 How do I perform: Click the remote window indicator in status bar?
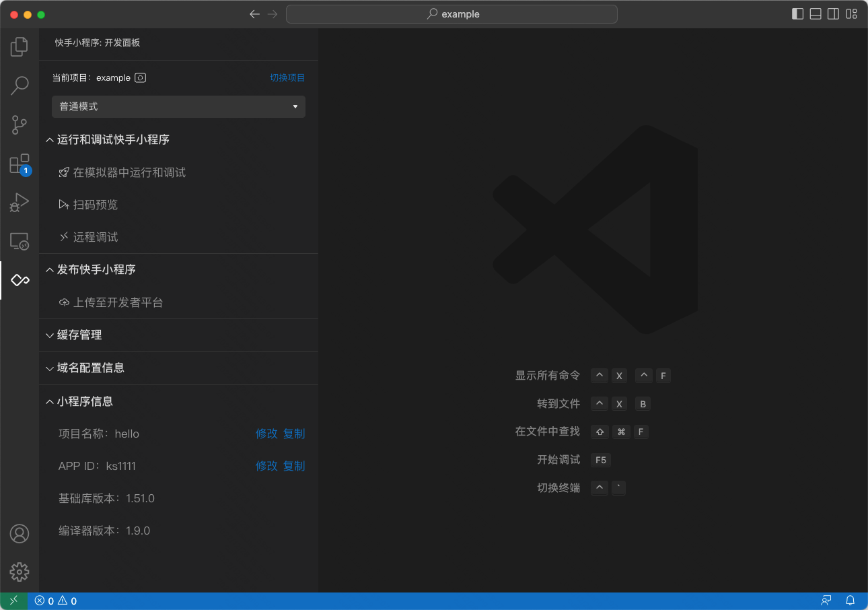(13, 601)
